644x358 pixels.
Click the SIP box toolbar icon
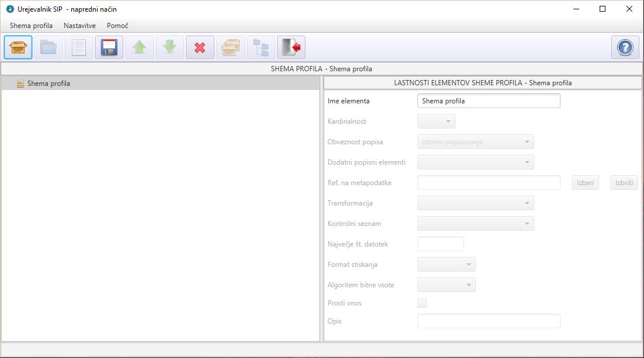pos(18,47)
